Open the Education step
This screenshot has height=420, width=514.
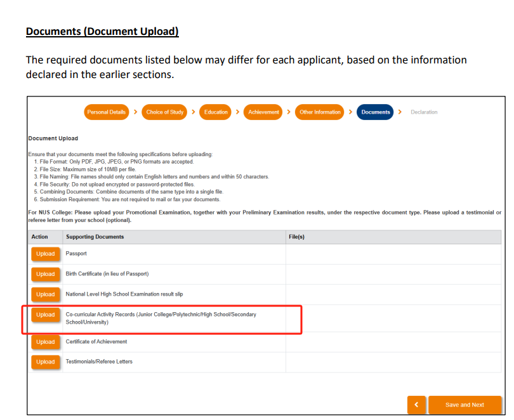point(216,112)
